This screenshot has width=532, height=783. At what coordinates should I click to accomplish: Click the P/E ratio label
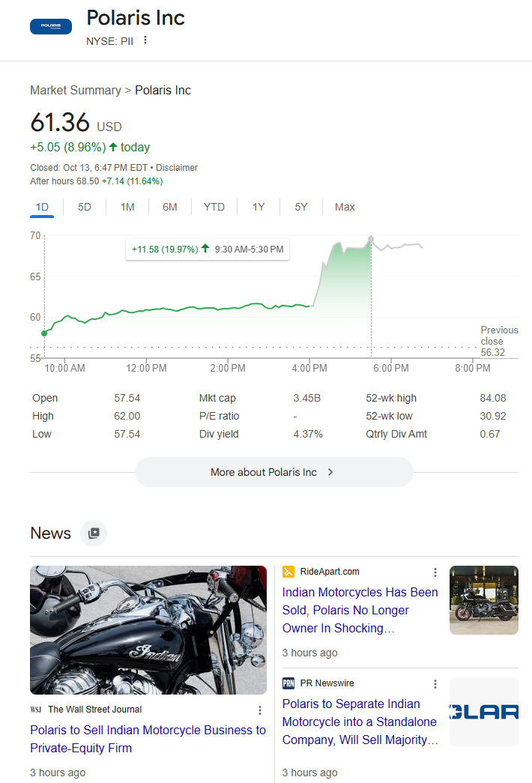219,417
